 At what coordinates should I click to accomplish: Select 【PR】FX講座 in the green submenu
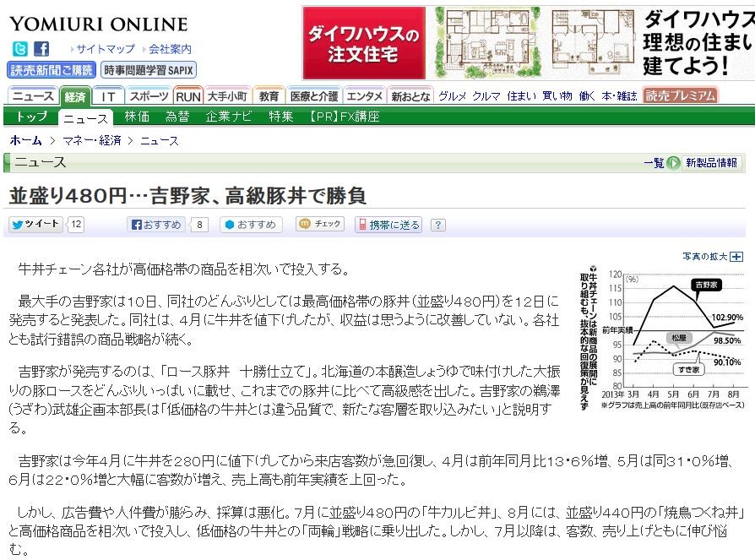tap(345, 117)
